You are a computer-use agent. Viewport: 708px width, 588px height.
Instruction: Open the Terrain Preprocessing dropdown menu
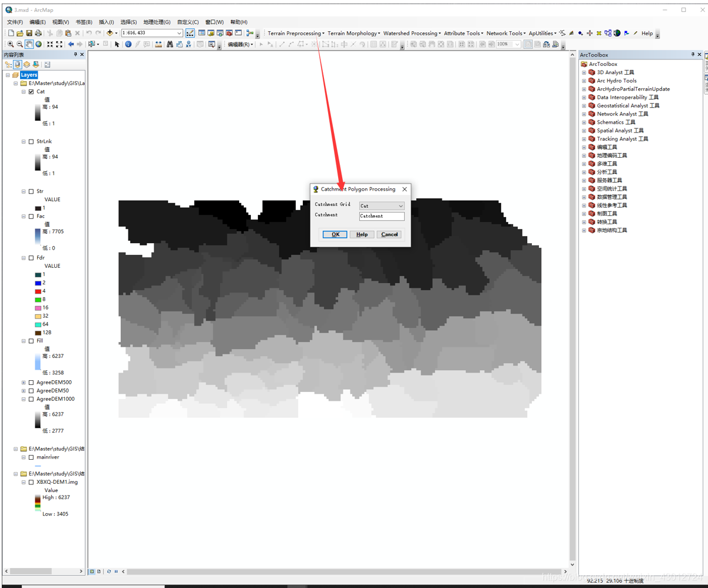(x=296, y=34)
